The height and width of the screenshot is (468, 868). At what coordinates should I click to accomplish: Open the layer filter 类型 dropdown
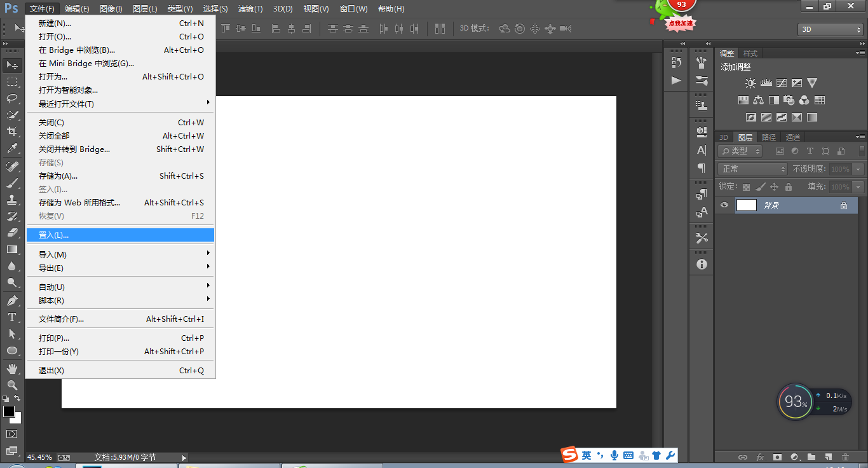[x=740, y=151]
